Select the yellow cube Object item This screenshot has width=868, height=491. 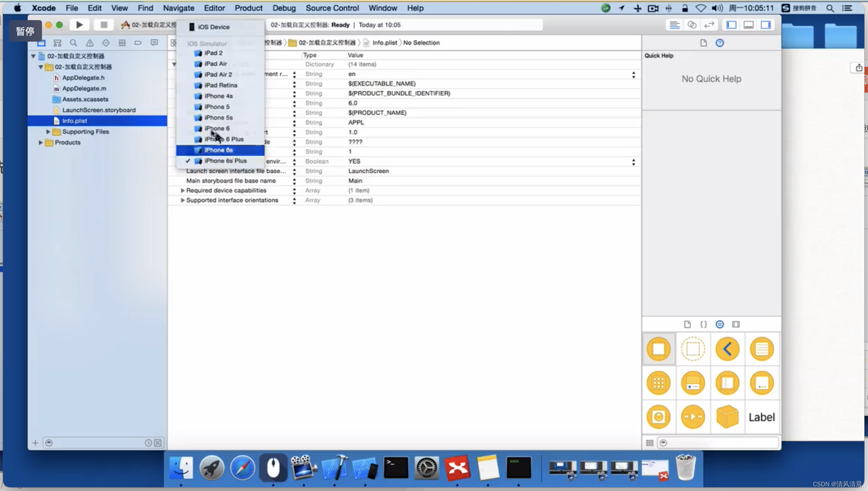tap(728, 417)
